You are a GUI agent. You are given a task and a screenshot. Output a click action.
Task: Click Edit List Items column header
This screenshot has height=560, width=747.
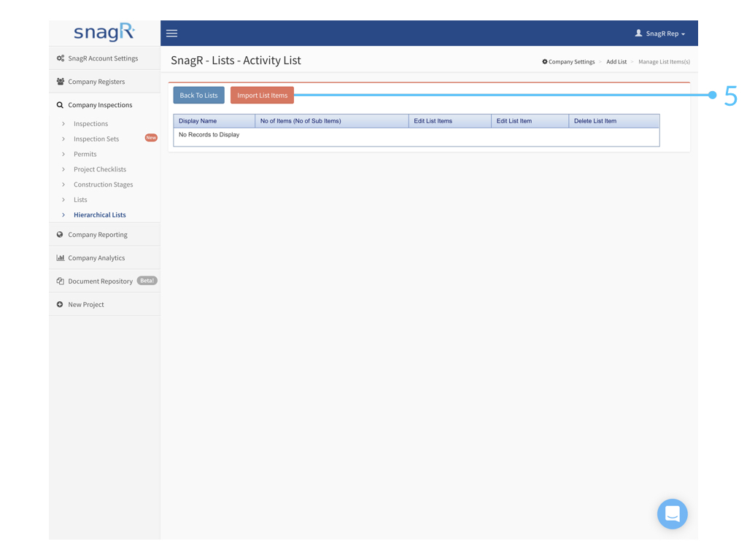point(449,121)
